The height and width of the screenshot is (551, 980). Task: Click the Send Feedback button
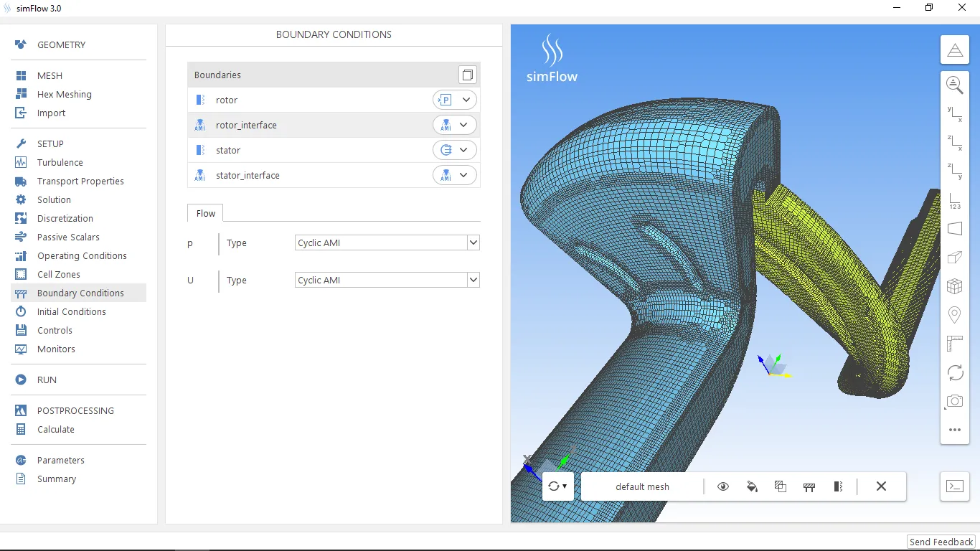click(x=941, y=542)
